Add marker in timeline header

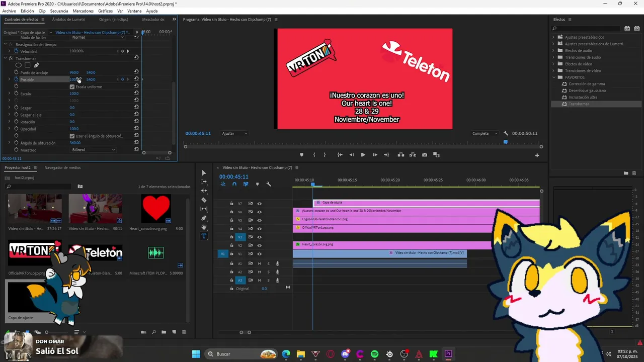click(x=257, y=184)
